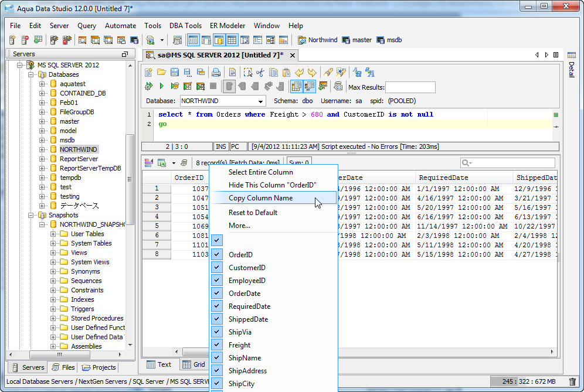Click the Undo arrow icon
This screenshot has width=584, height=392.
300,73
